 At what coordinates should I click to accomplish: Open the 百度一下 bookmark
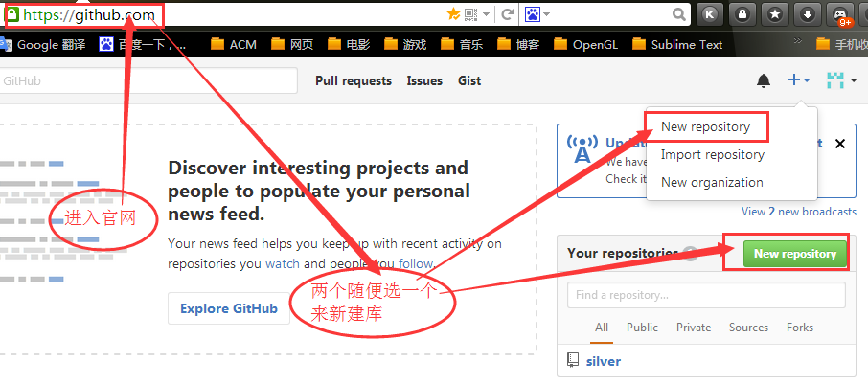(143, 44)
